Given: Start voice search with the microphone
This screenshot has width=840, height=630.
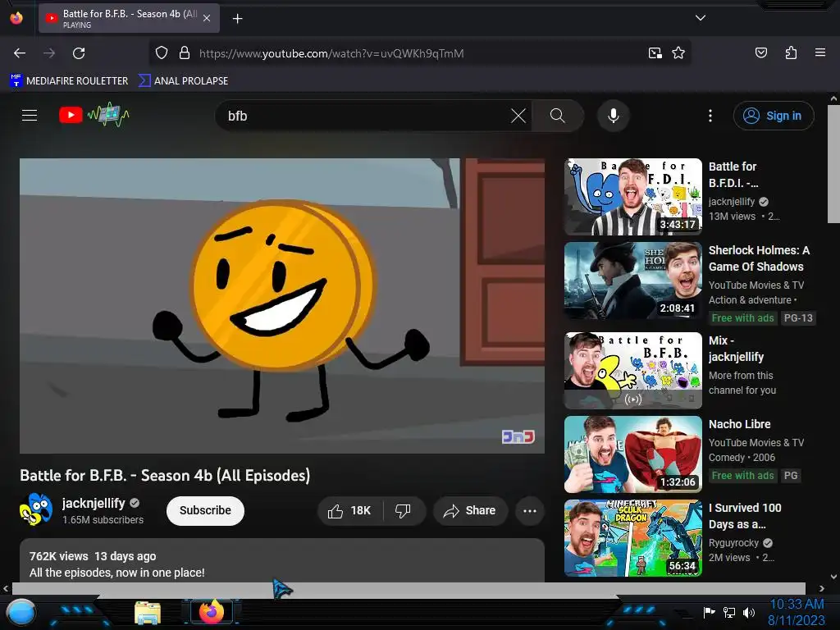Looking at the screenshot, I should coord(614,116).
